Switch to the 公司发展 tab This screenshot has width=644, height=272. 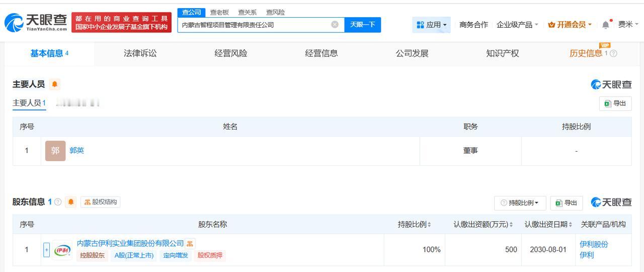[412, 53]
